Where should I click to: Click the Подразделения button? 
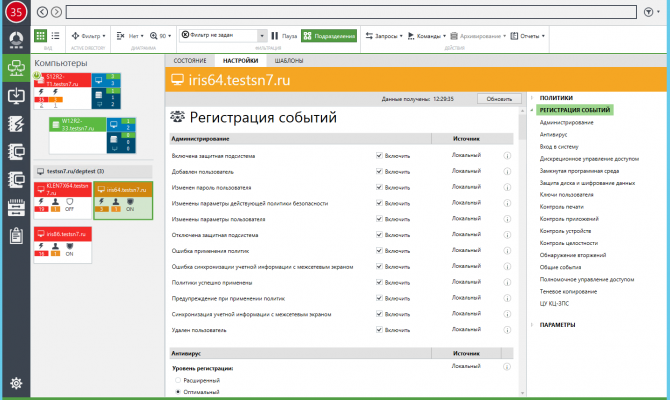coord(329,36)
